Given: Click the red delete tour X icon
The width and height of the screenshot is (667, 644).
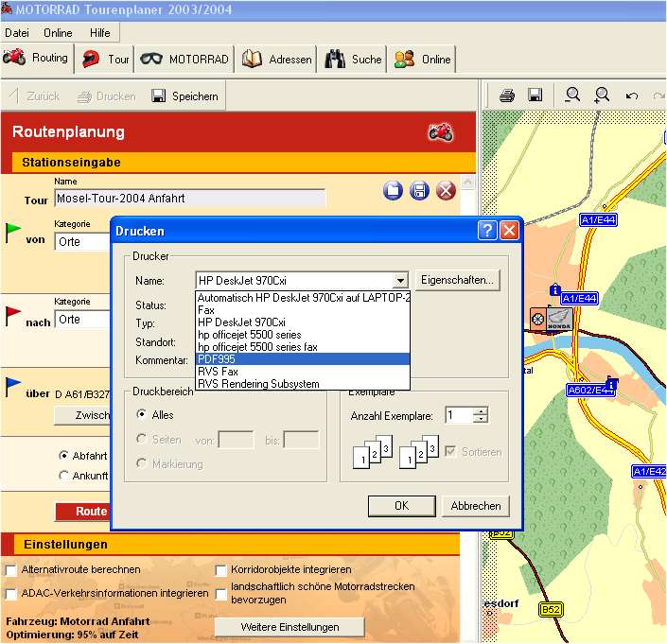Looking at the screenshot, I should point(446,190).
